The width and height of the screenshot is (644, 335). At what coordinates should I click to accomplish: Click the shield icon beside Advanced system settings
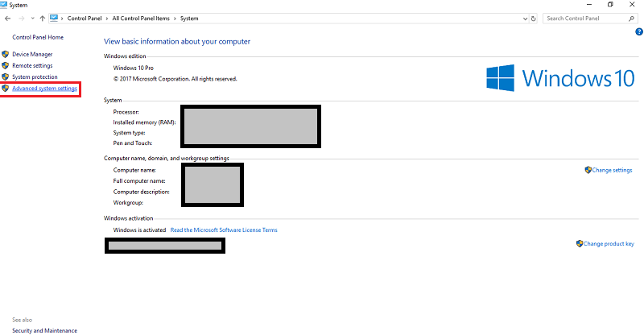6,89
